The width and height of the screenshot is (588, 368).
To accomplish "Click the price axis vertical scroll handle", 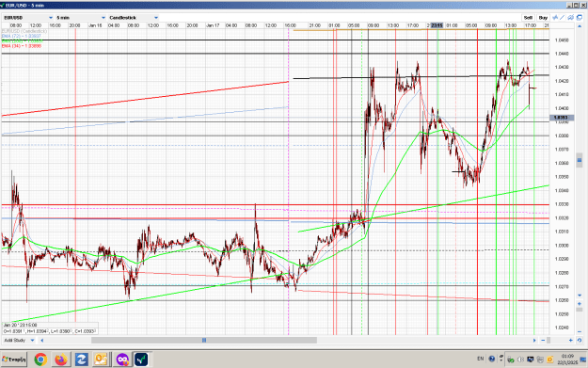I will [x=580, y=160].
